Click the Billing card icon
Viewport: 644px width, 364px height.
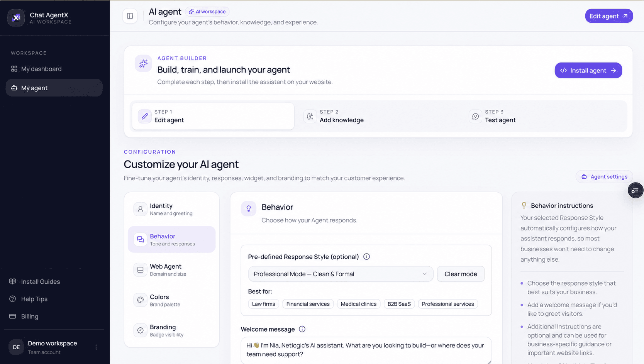[x=13, y=316]
